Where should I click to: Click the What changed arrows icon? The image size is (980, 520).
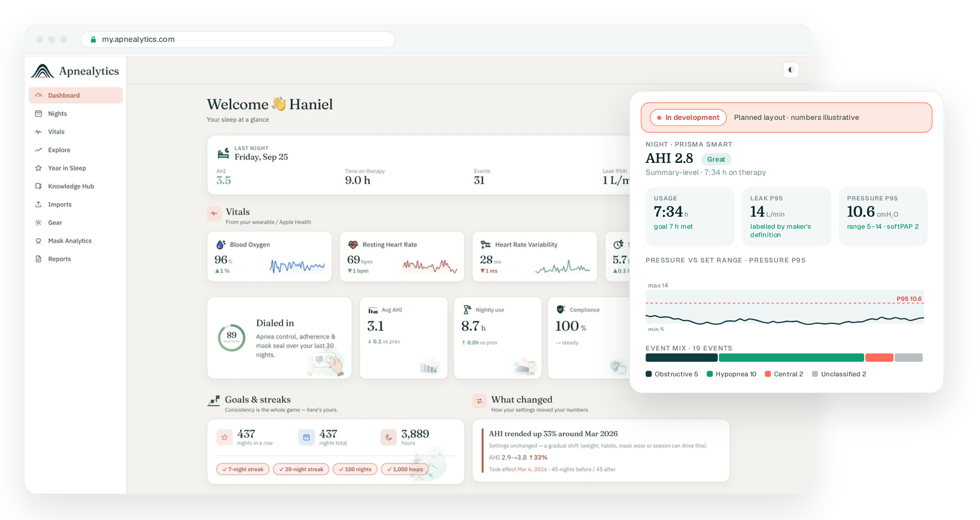[479, 401]
